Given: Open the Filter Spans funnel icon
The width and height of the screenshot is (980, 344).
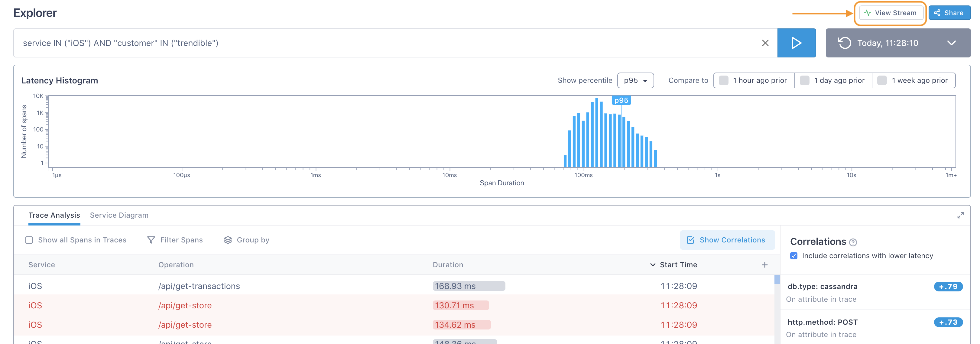Looking at the screenshot, I should pyautogui.click(x=151, y=240).
